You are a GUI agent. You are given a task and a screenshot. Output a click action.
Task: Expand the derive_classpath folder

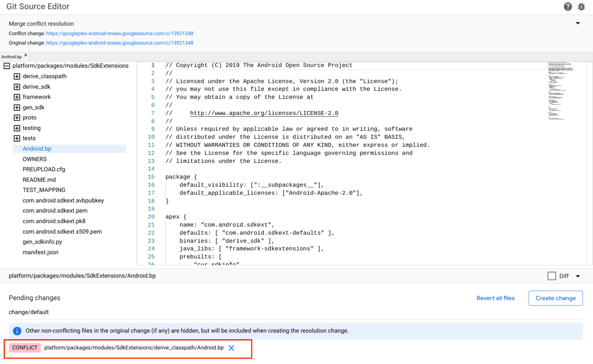click(x=16, y=76)
